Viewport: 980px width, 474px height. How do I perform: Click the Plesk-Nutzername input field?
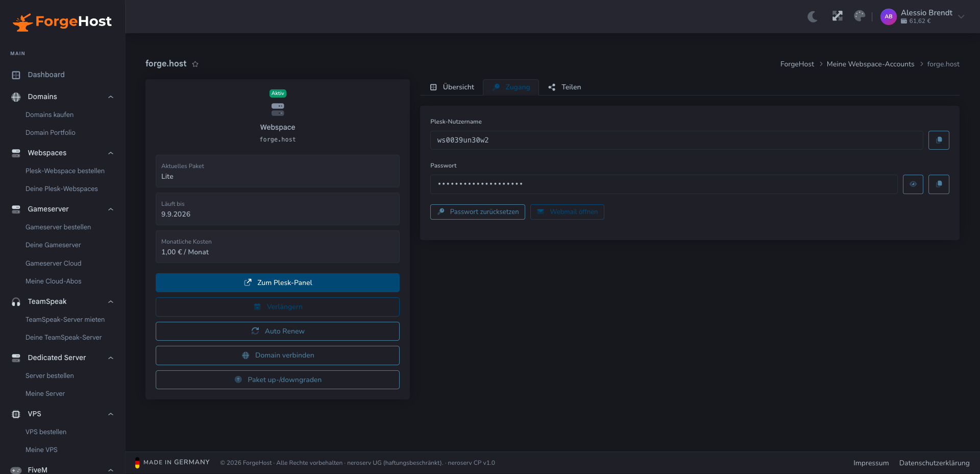[x=677, y=140]
